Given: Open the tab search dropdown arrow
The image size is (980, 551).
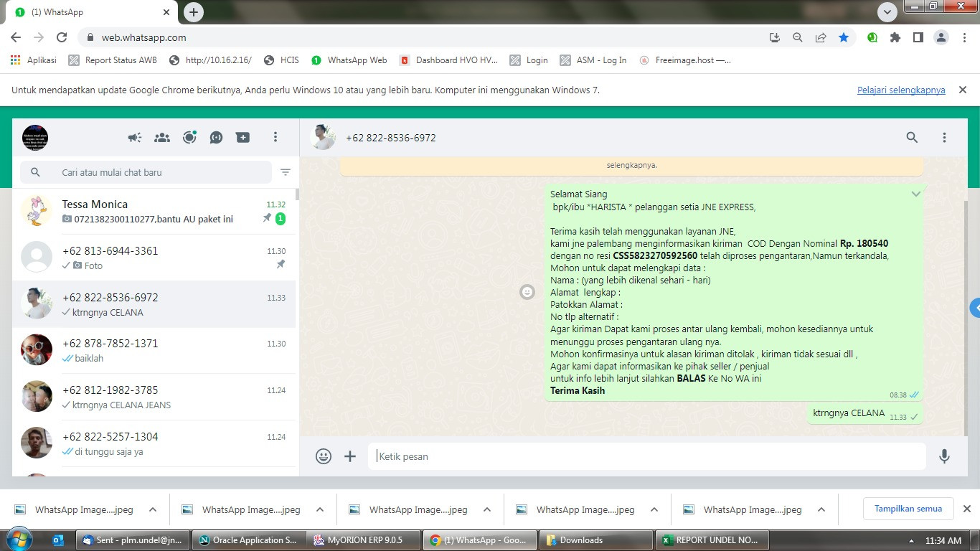Looking at the screenshot, I should point(887,11).
